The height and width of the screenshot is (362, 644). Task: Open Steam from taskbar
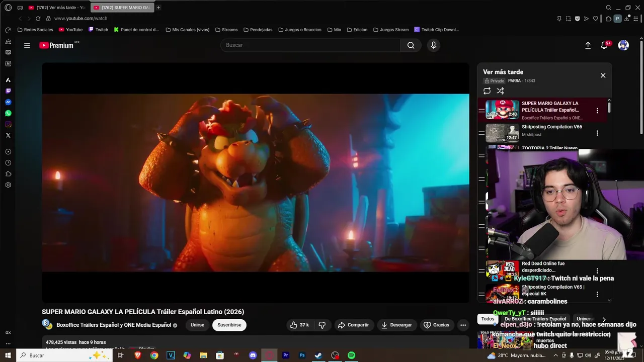(318, 355)
